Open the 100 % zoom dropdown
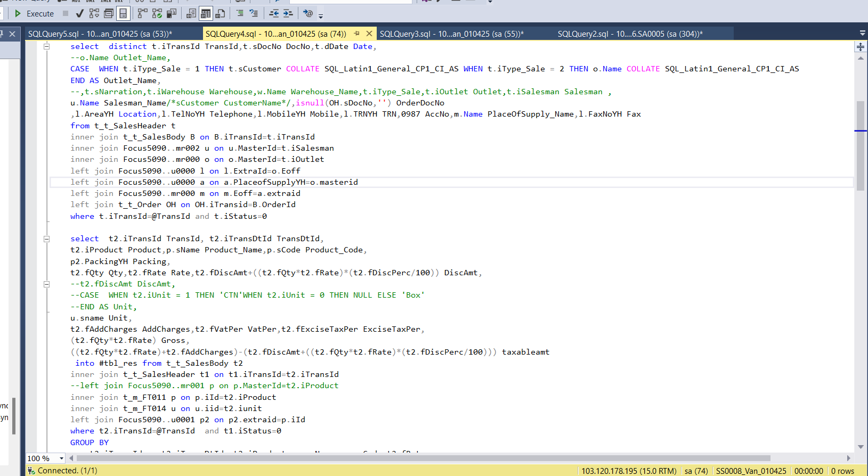 (x=62, y=458)
